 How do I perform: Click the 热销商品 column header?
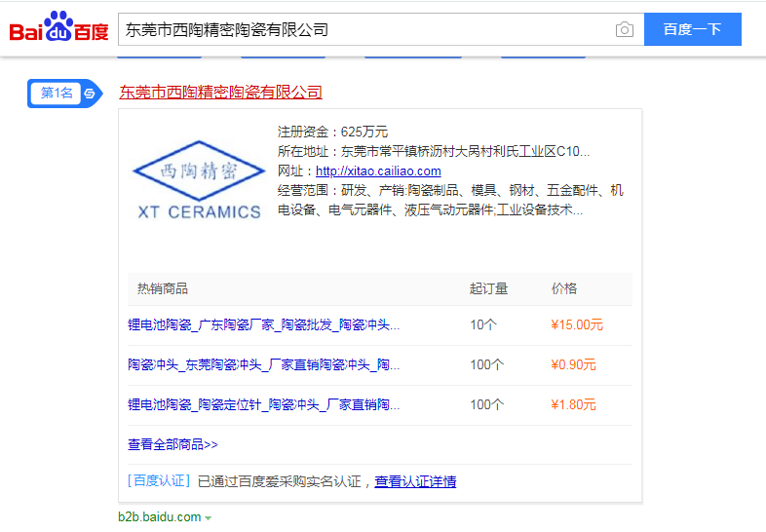tap(163, 288)
